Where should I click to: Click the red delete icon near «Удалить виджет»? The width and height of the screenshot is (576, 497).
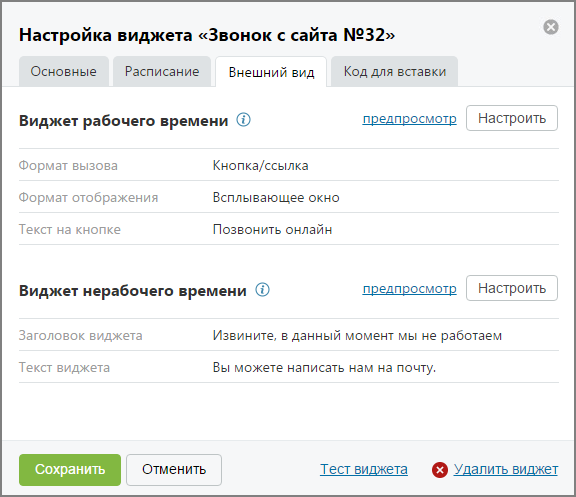[x=440, y=469]
